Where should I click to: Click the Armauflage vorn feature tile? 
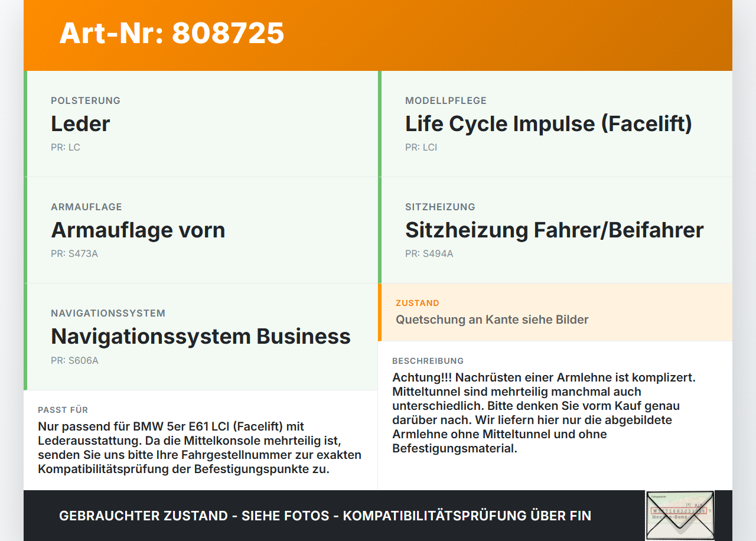[201, 230]
